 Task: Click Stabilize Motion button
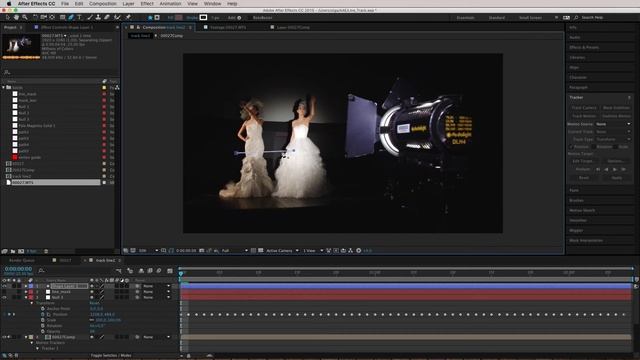[x=616, y=116]
